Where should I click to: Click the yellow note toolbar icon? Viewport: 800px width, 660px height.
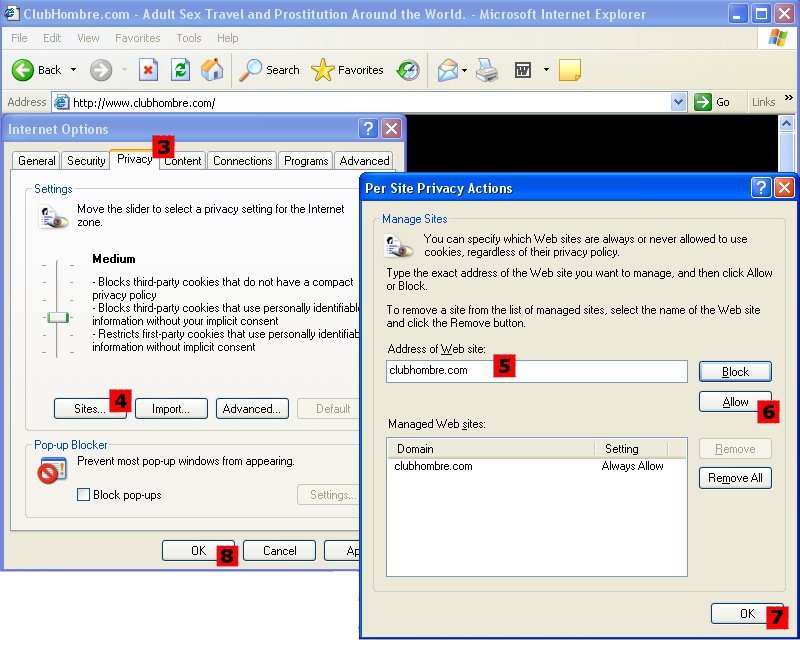click(569, 70)
